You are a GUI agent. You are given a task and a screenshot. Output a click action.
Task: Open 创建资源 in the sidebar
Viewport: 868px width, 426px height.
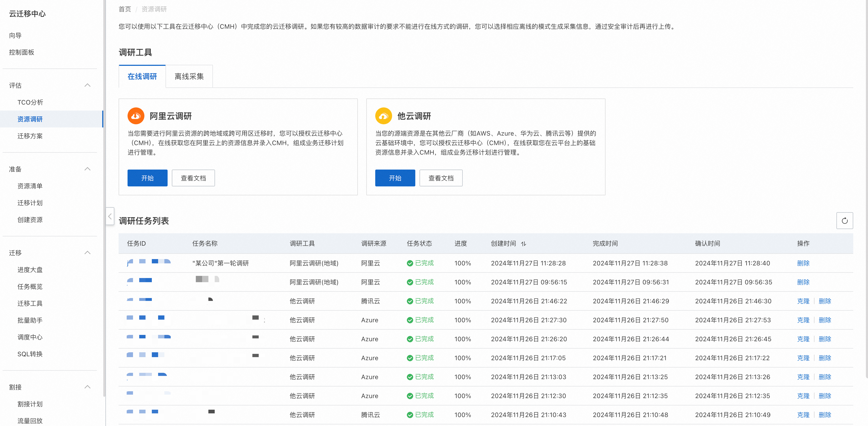pyautogui.click(x=30, y=220)
